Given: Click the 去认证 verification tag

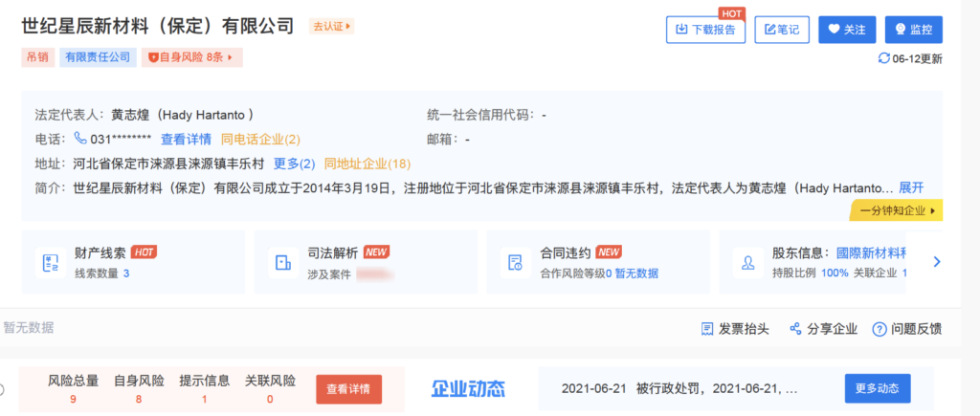Looking at the screenshot, I should pyautogui.click(x=332, y=26).
